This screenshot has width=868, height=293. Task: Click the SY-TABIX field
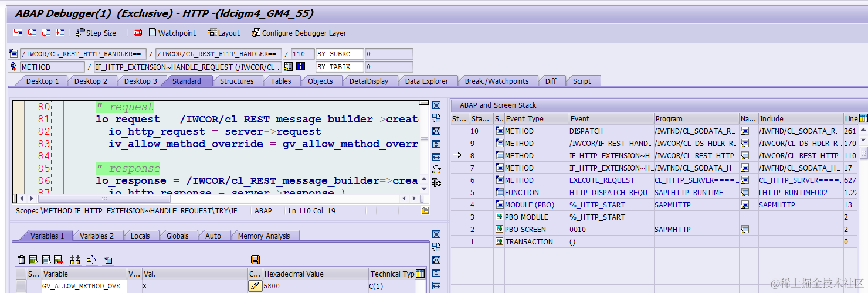[x=340, y=67]
